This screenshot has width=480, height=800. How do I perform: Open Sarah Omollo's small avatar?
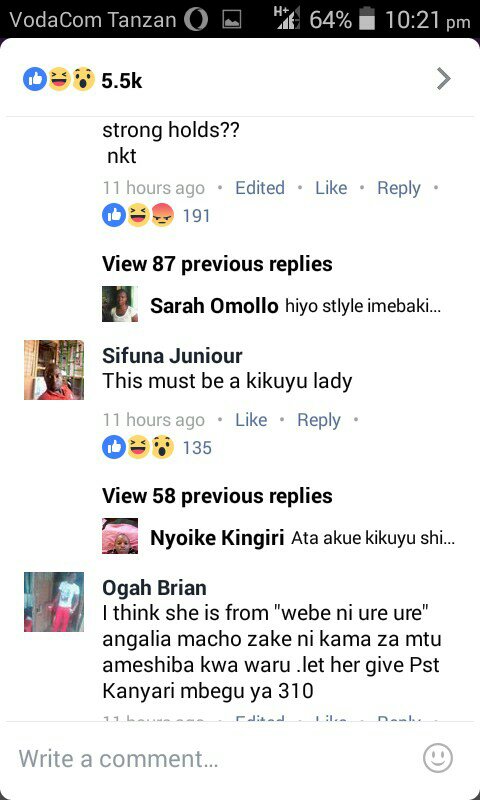click(120, 304)
